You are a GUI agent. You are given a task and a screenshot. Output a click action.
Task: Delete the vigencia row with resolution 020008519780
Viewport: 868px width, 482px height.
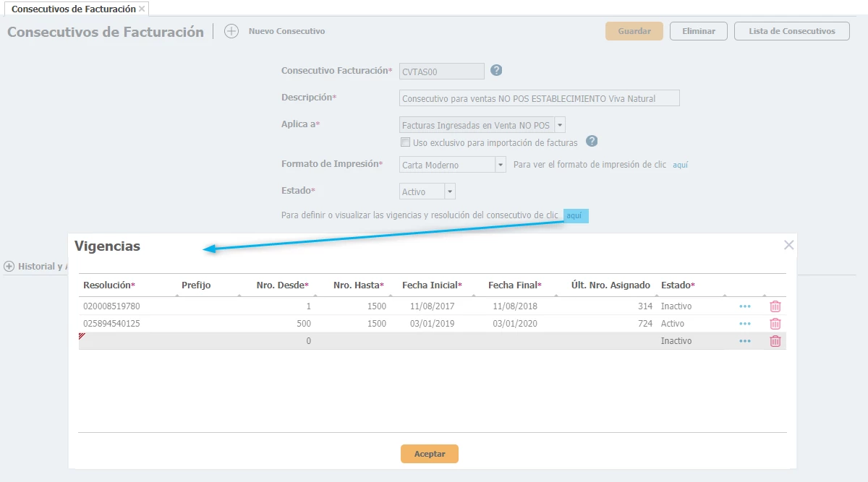775,306
